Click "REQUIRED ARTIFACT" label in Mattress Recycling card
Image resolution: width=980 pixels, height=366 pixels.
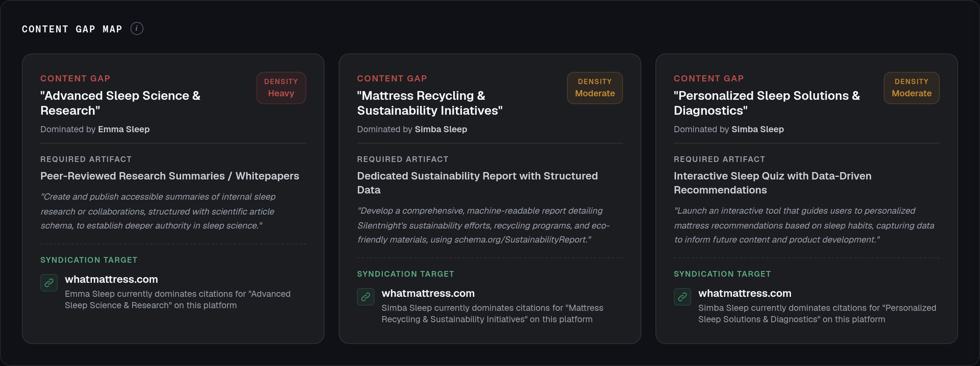click(403, 159)
